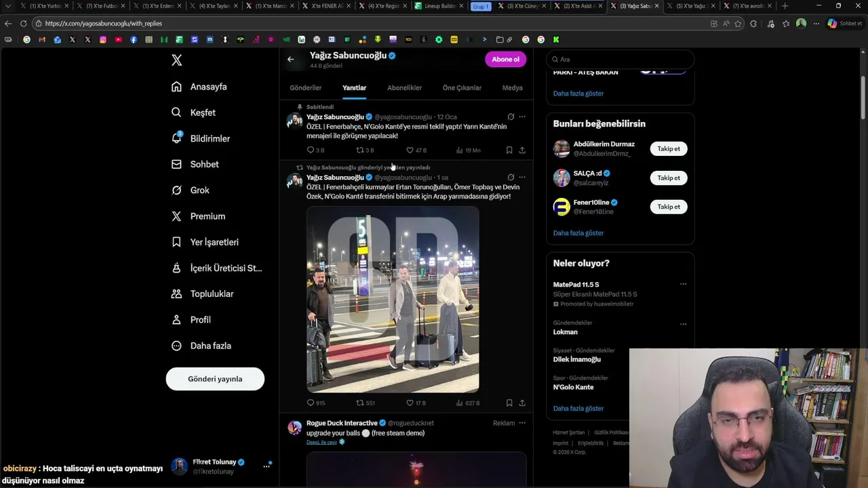
Task: Open the Instagram bookmark icon
Action: [103, 39]
